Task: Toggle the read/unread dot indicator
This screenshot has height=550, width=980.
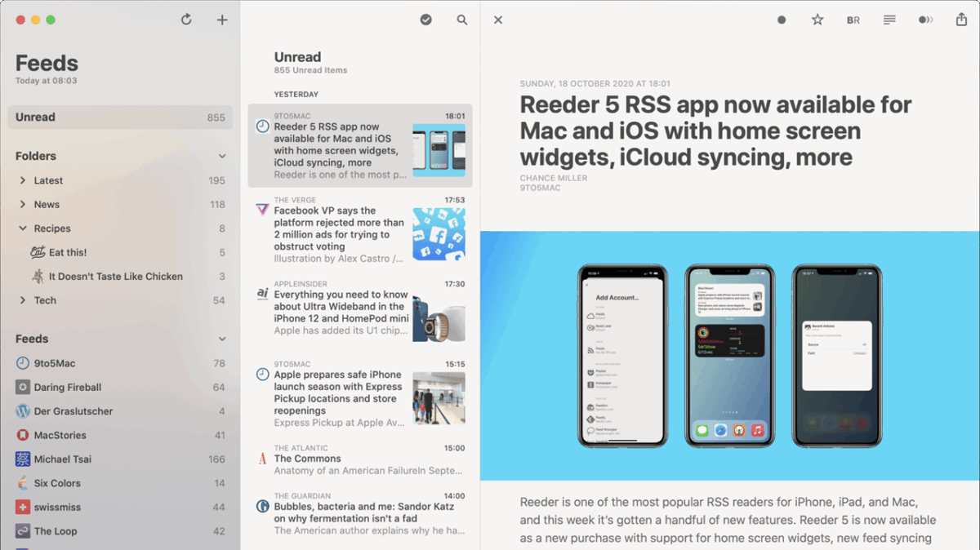Action: 782,20
